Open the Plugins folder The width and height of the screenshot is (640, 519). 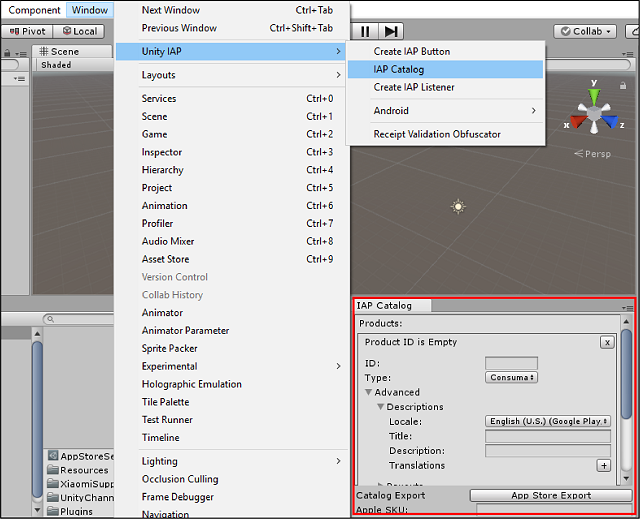78,509
